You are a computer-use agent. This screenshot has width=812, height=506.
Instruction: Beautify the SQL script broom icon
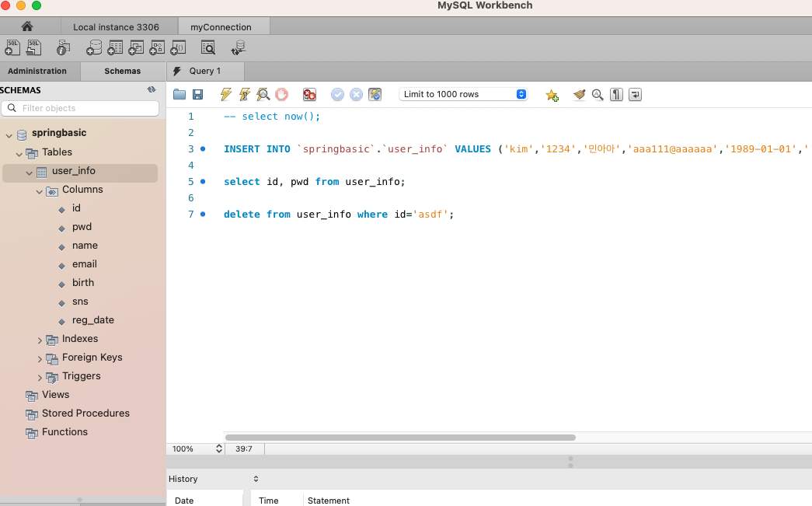point(580,94)
